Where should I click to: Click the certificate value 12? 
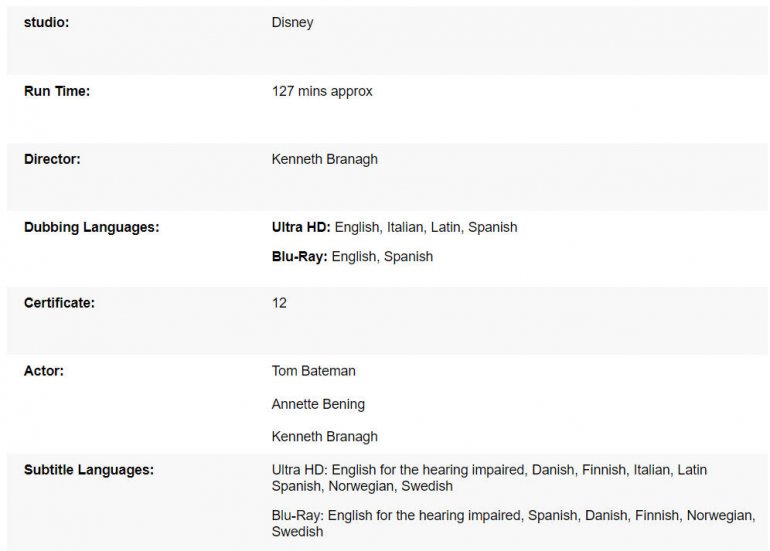(x=279, y=302)
